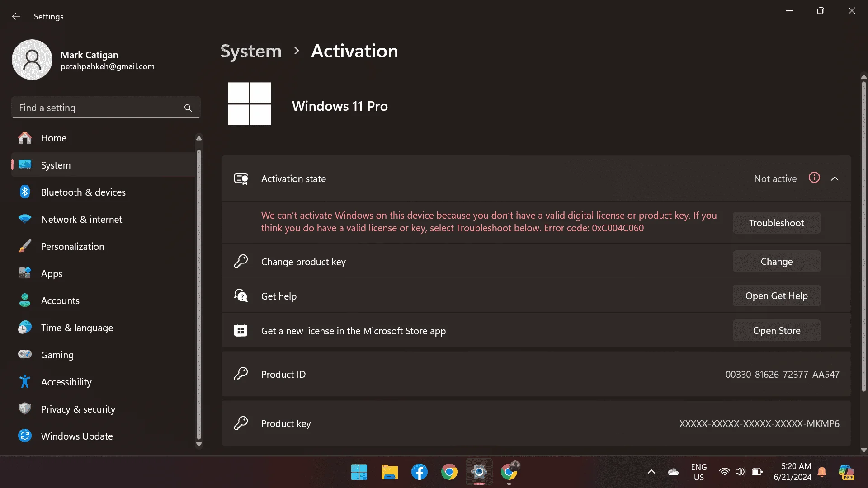Focus the Find a setting search box
The height and width of the screenshot is (488, 868).
[106, 108]
